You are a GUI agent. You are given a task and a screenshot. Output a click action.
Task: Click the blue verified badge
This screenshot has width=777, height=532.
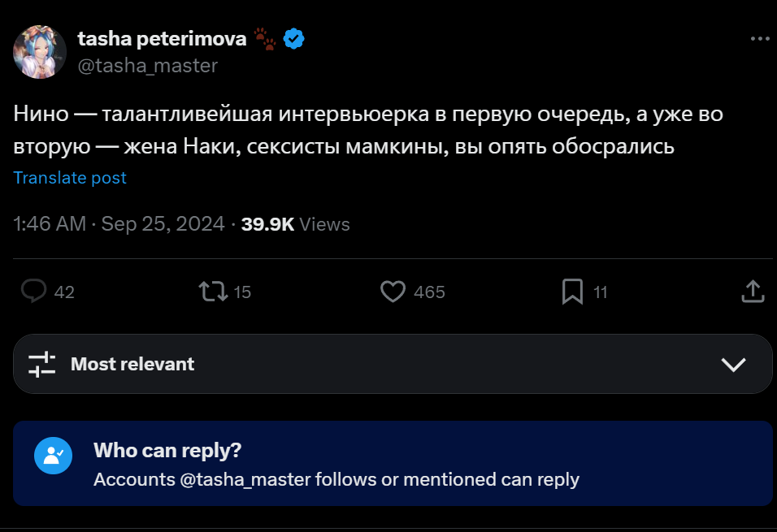pyautogui.click(x=293, y=38)
